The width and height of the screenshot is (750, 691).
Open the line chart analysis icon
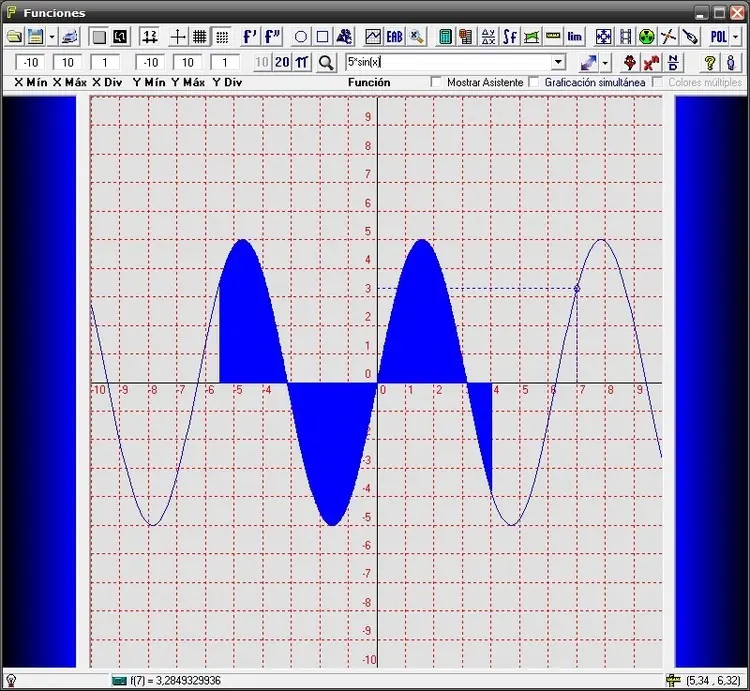coord(373,36)
